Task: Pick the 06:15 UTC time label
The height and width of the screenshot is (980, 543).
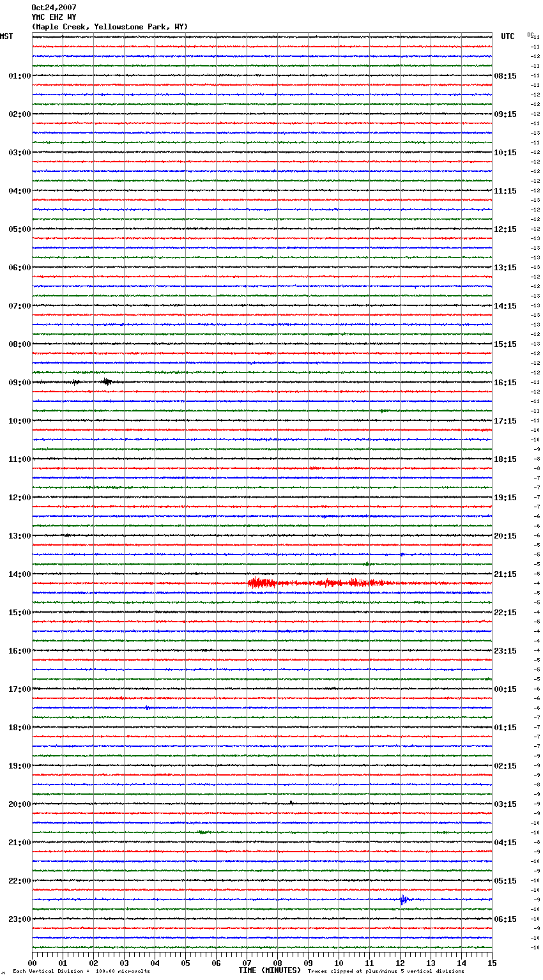Action: [x=505, y=919]
